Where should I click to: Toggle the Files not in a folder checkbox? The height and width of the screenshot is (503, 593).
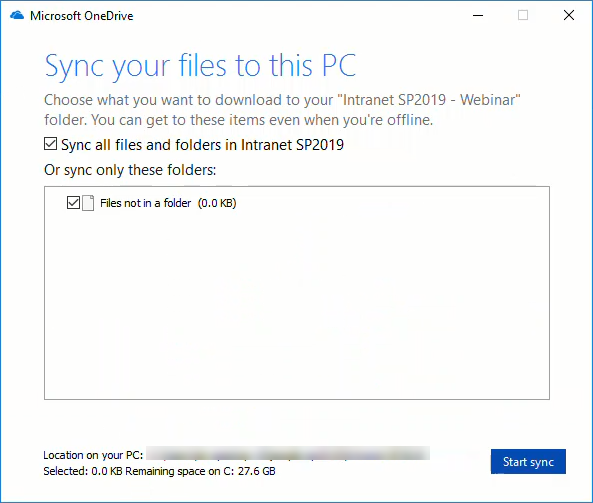[x=73, y=203]
